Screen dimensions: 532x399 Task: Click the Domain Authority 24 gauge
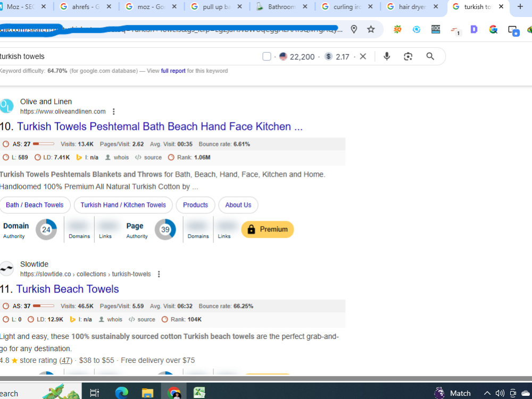pyautogui.click(x=46, y=230)
